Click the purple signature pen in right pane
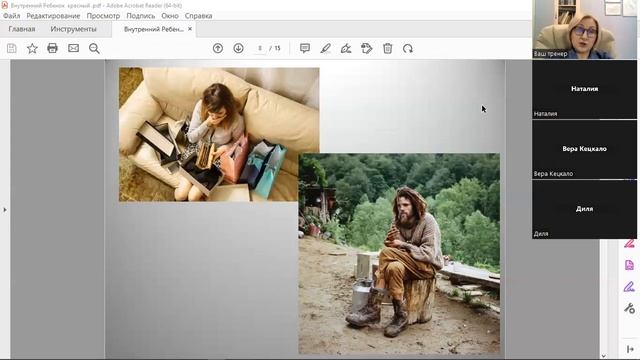The image size is (640, 360). 629,287
